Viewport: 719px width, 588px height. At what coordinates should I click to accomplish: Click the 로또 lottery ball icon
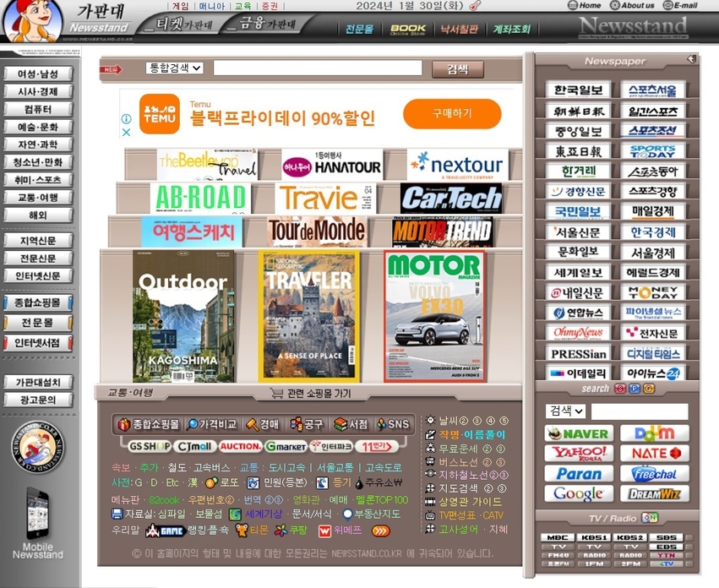(x=211, y=482)
